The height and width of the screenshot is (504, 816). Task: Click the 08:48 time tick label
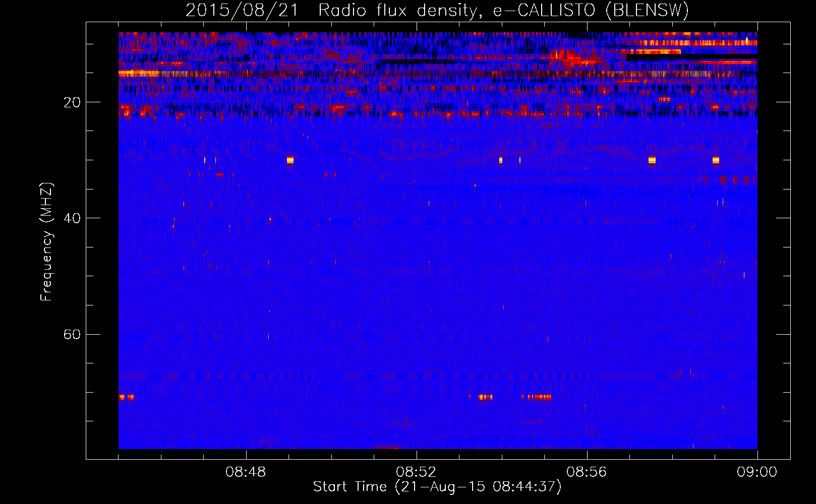pyautogui.click(x=246, y=472)
